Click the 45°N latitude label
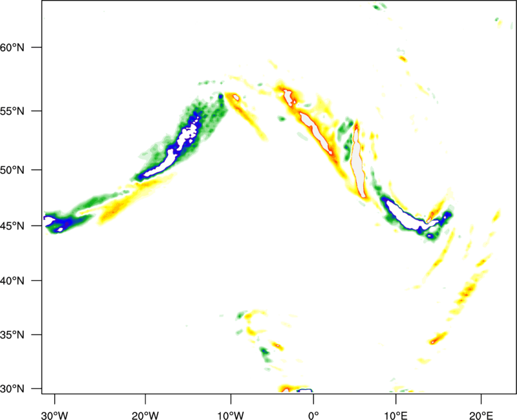The height and width of the screenshot is (420, 517). click(12, 226)
